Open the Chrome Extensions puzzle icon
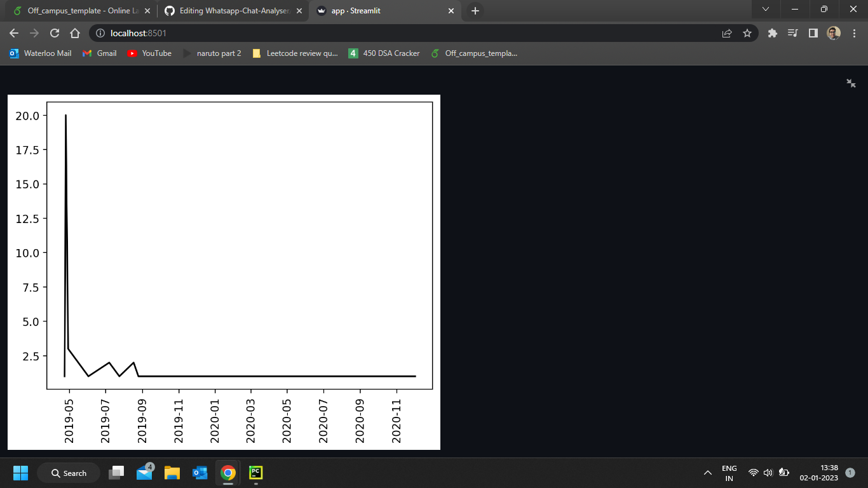 tap(772, 33)
